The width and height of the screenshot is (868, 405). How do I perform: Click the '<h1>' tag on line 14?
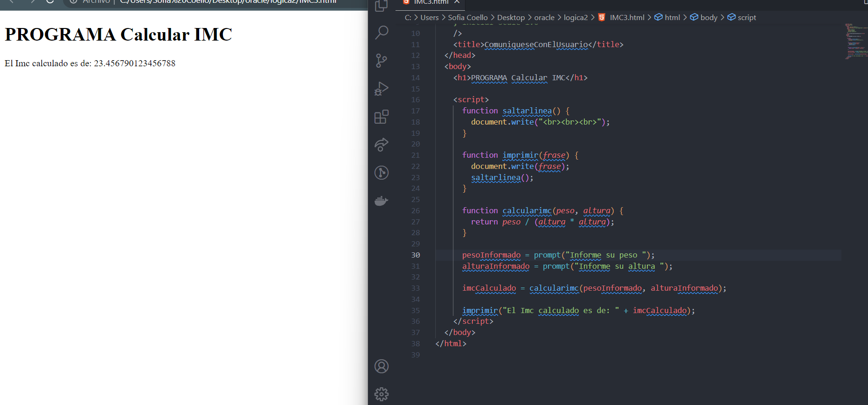pyautogui.click(x=462, y=77)
